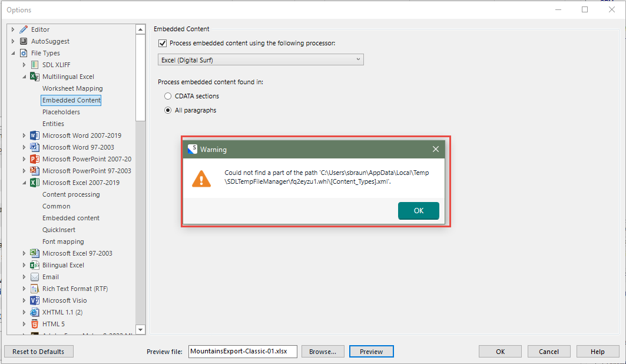Select Common under Excel 2007-2019
626x364 pixels.
tap(57, 206)
